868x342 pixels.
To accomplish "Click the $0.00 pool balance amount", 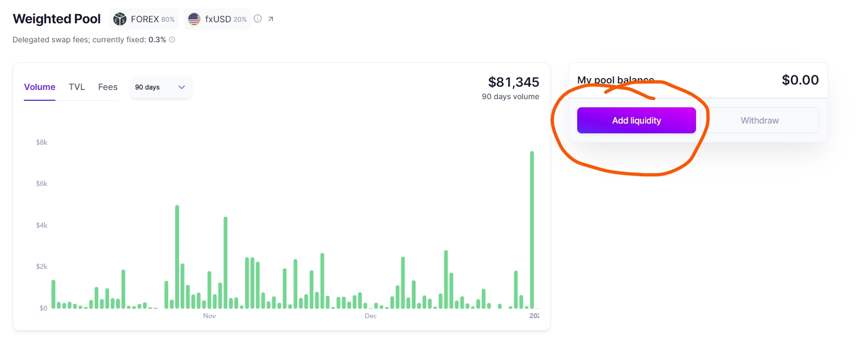I will (800, 80).
